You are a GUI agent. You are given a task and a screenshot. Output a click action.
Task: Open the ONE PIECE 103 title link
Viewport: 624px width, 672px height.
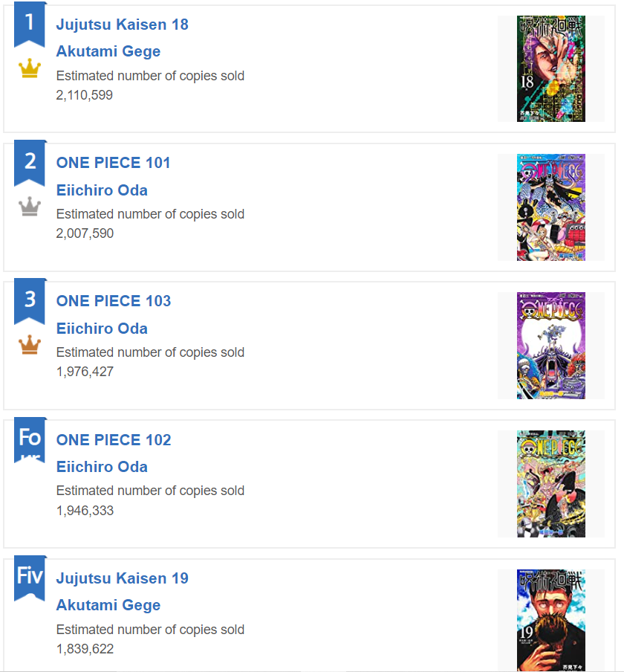click(113, 301)
